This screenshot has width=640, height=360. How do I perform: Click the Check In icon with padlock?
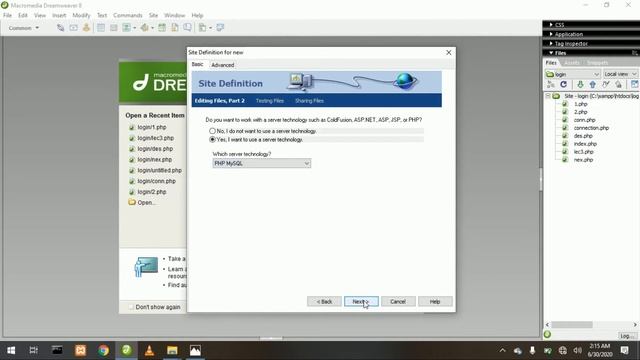click(619, 84)
